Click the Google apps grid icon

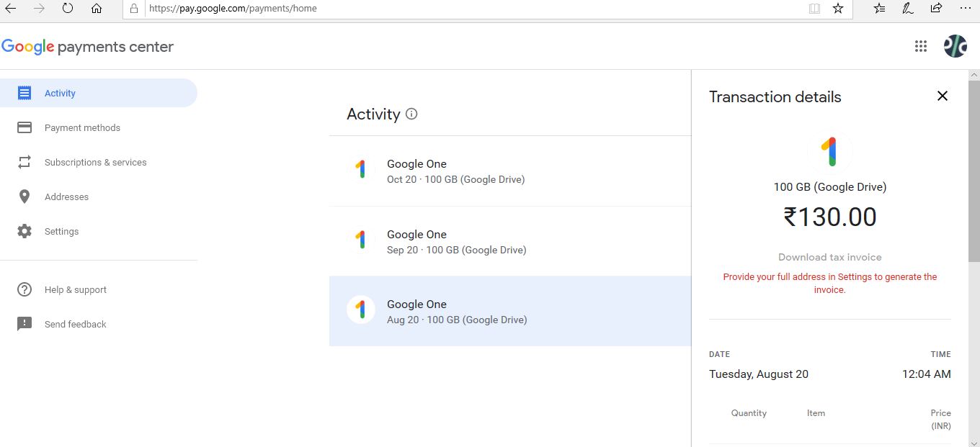click(920, 46)
